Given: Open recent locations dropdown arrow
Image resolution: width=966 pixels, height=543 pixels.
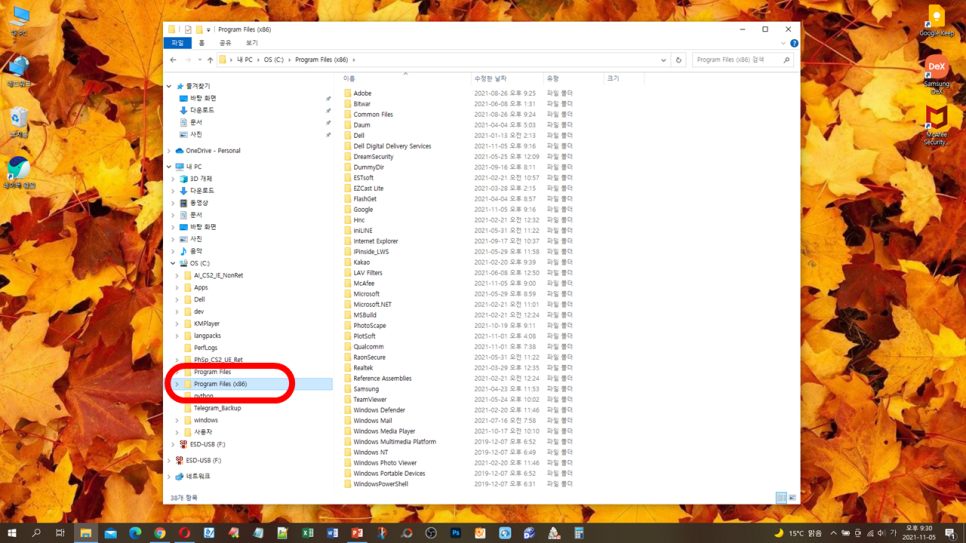Looking at the screenshot, I should pos(200,60).
